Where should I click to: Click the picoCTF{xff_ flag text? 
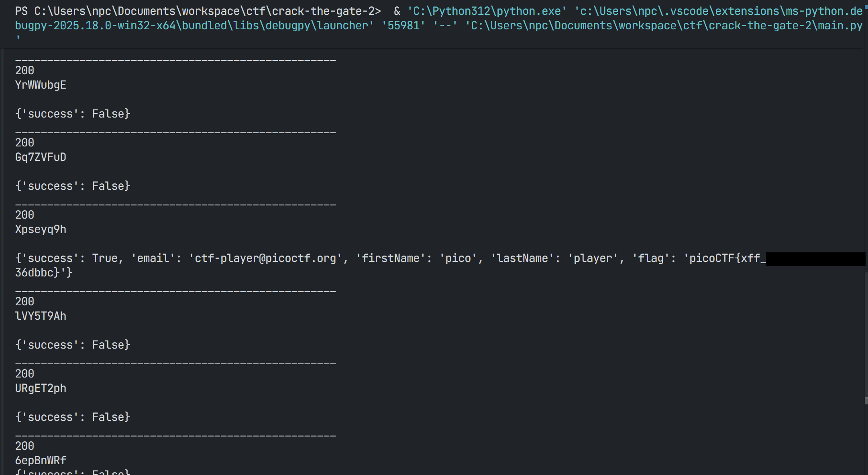[x=727, y=258]
